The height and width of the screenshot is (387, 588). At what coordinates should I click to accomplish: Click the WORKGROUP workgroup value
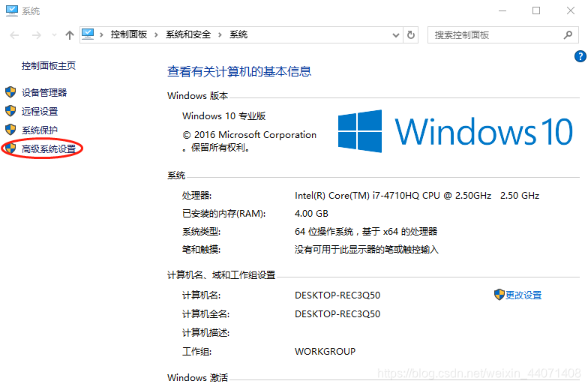[325, 351]
